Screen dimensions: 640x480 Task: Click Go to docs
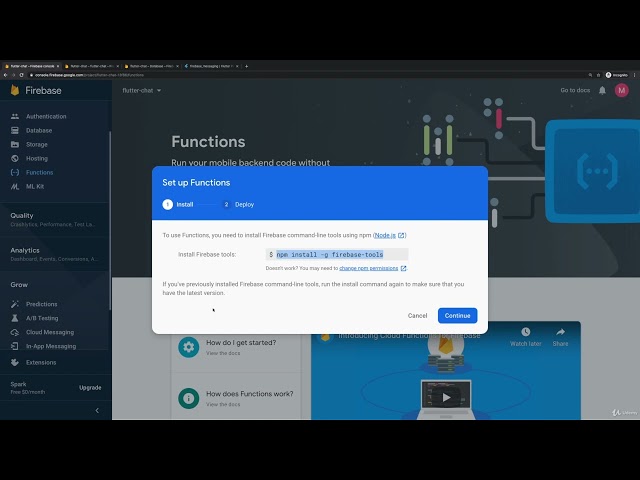tap(575, 90)
